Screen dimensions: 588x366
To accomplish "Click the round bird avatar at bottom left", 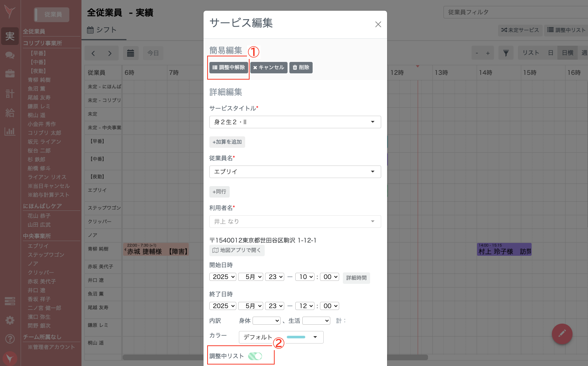I will pyautogui.click(x=10, y=358).
